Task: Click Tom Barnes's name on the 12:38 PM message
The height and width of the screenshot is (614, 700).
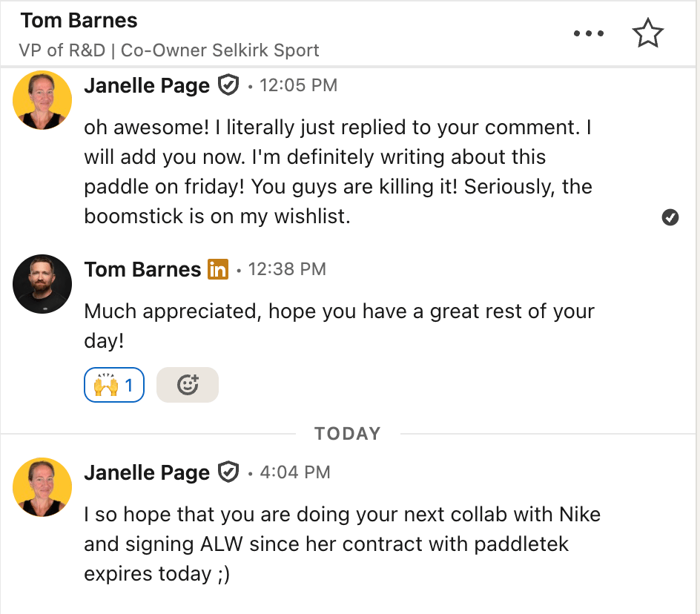Action: [142, 269]
